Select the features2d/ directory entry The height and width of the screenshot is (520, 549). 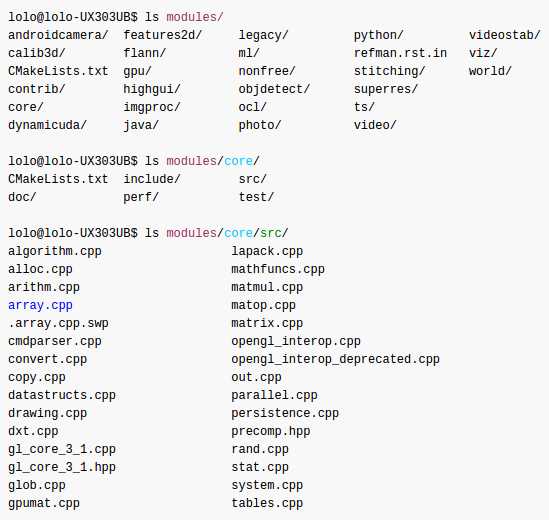pyautogui.click(x=162, y=35)
